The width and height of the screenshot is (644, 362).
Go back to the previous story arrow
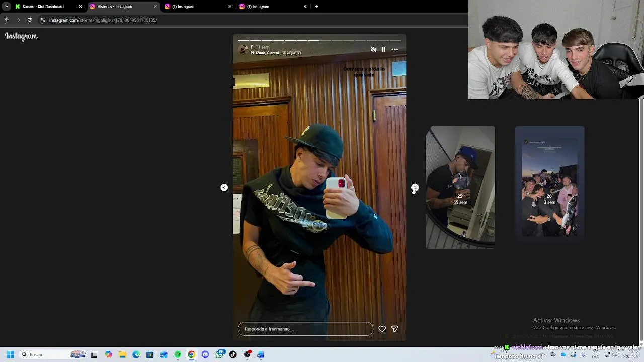click(x=224, y=187)
